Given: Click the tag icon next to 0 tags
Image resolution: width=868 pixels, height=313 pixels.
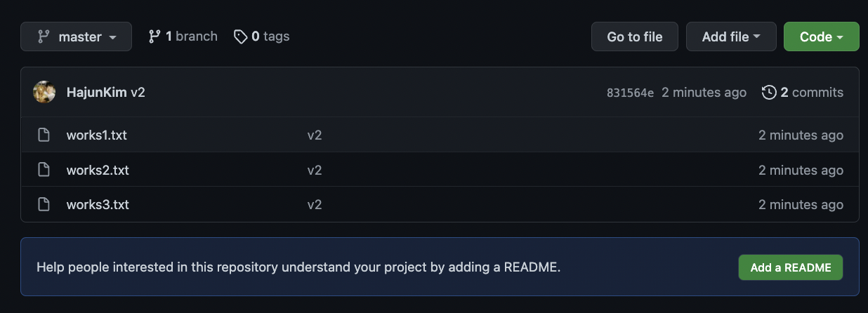Looking at the screenshot, I should click(x=240, y=36).
